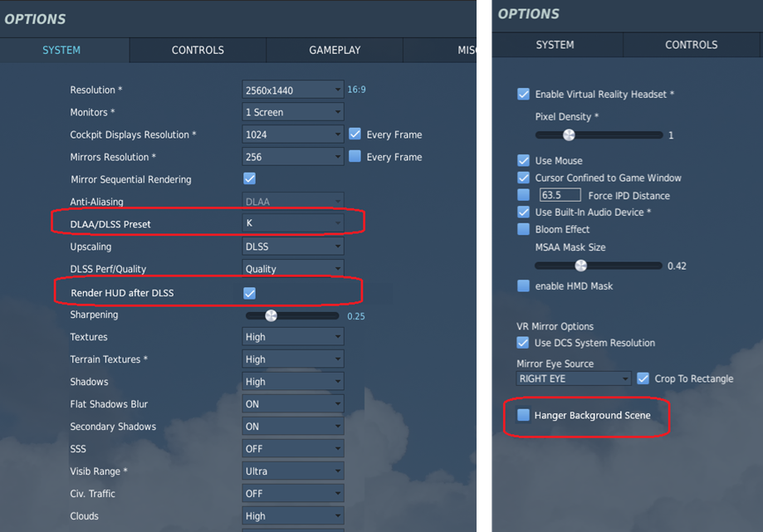Screen dimensions: 763x532
Task: Uncheck Render HUD after DLSS
Action: [250, 293]
